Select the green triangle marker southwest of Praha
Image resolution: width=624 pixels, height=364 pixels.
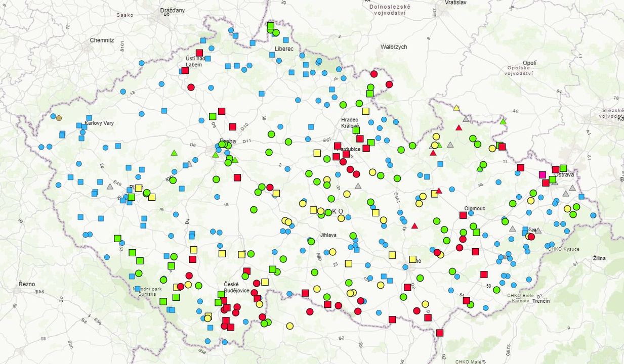coord(216,155)
